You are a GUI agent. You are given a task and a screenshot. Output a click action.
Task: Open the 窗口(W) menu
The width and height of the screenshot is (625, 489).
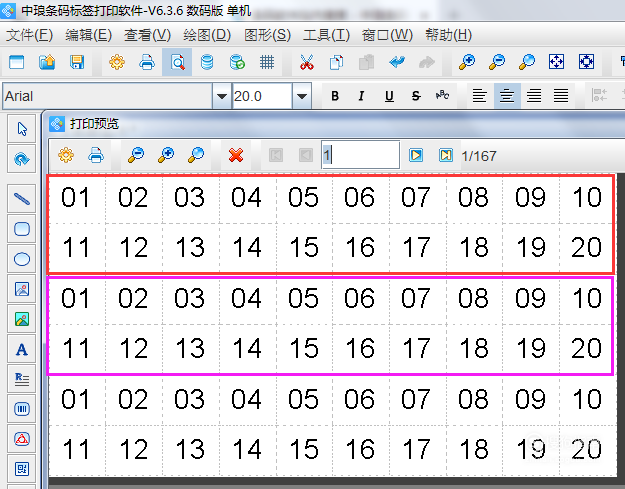point(387,35)
